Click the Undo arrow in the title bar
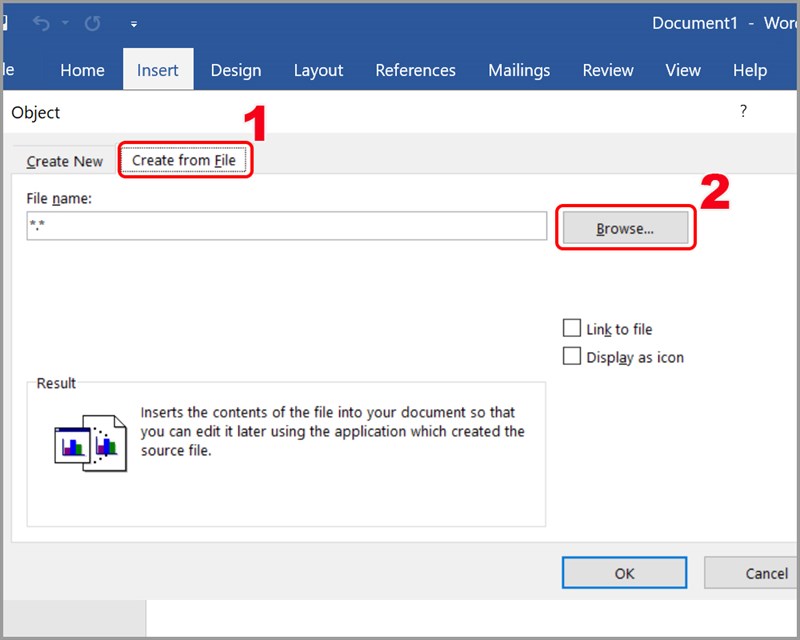800x640 pixels. click(41, 23)
